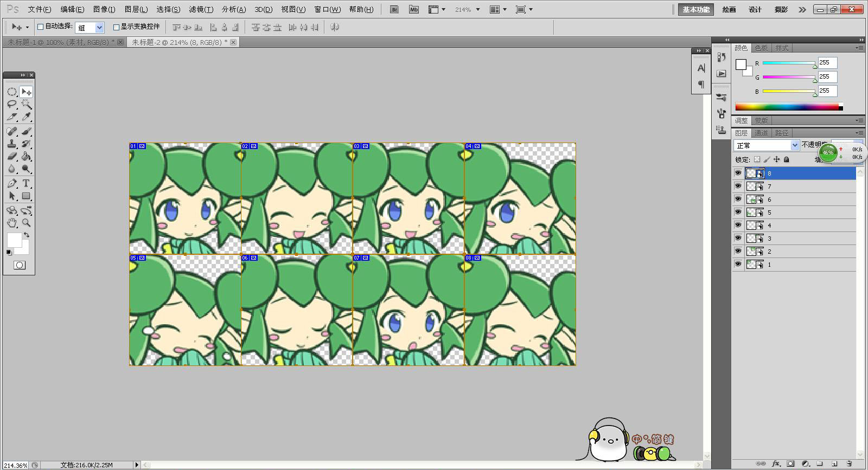The width and height of the screenshot is (868, 470).
Task: Activate the 摄影 workspace button
Action: click(781, 9)
